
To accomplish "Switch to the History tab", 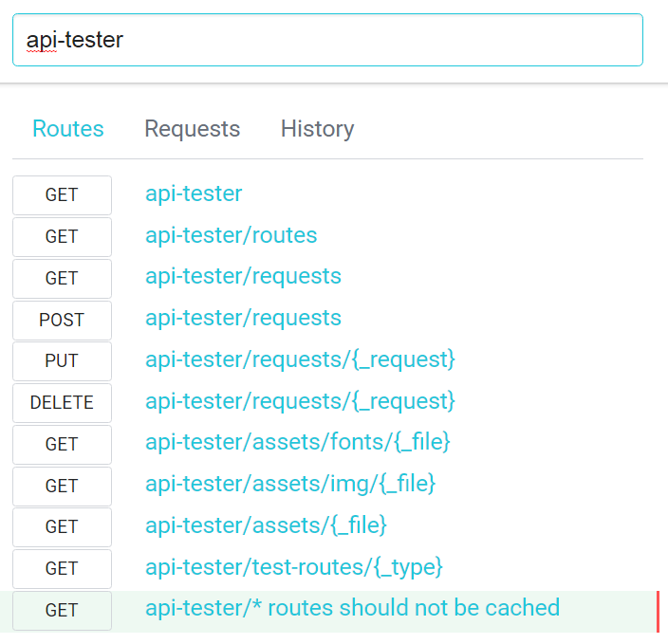I will click(x=317, y=129).
